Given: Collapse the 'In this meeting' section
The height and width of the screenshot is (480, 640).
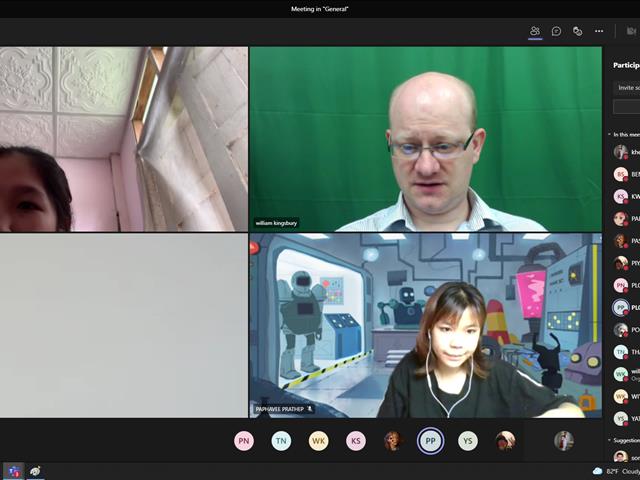Looking at the screenshot, I should coord(609,134).
